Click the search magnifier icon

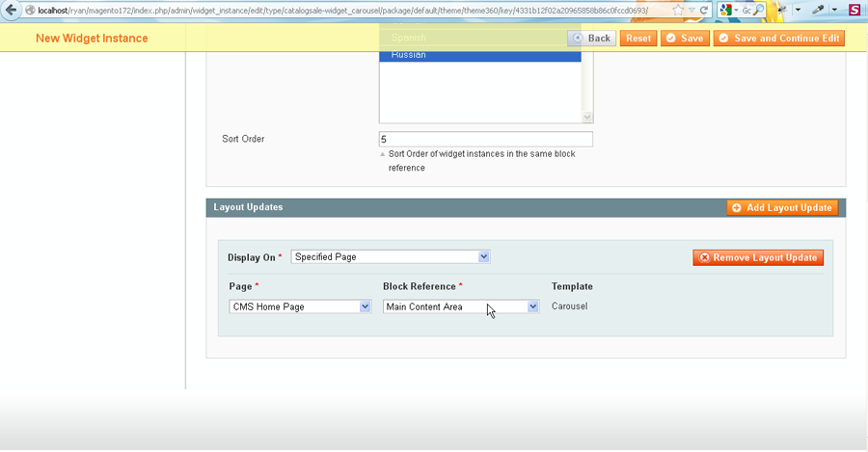(x=758, y=10)
